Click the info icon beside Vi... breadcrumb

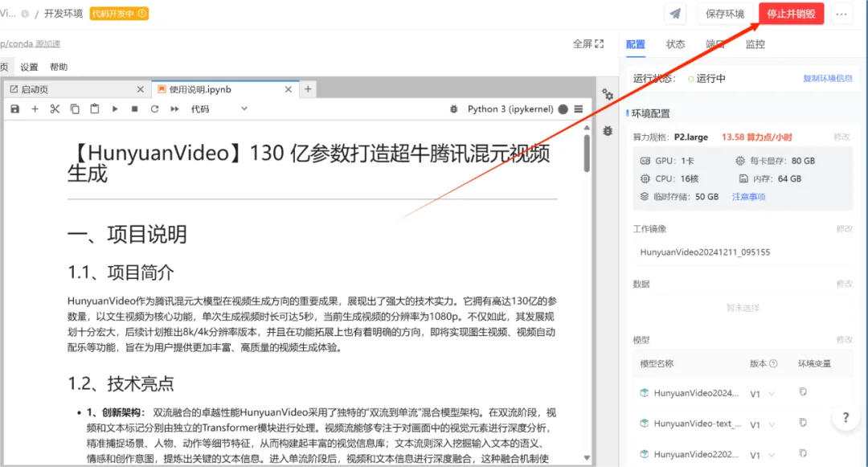(x=25, y=14)
